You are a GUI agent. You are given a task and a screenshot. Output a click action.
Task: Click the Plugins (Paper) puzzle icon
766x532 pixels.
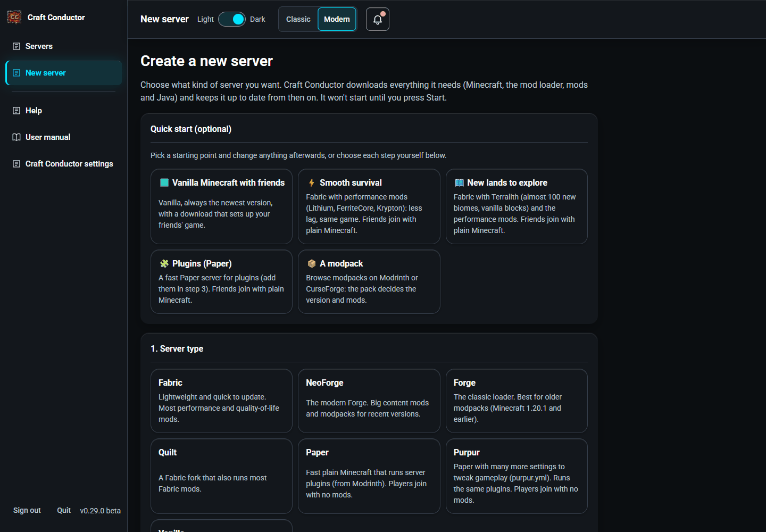[164, 263]
